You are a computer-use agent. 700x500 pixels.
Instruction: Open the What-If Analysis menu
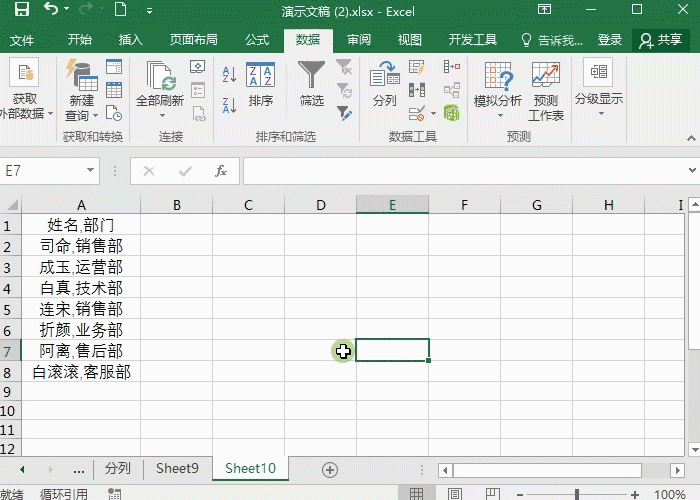coord(498,90)
